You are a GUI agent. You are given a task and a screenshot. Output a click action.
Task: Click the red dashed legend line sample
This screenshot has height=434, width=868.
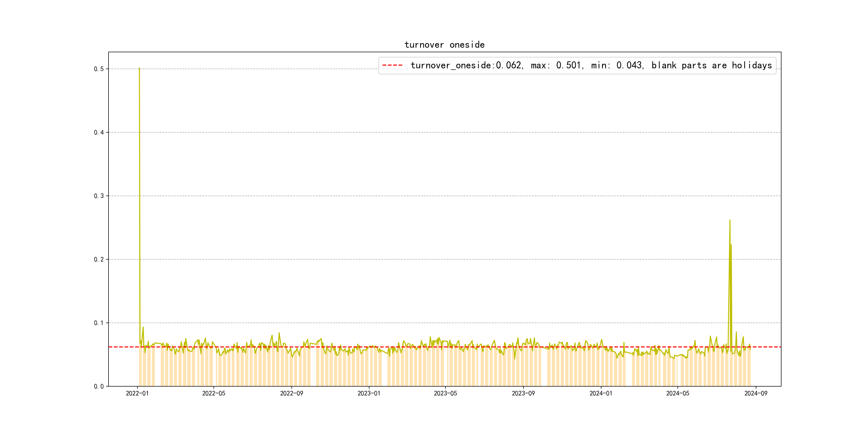click(392, 65)
